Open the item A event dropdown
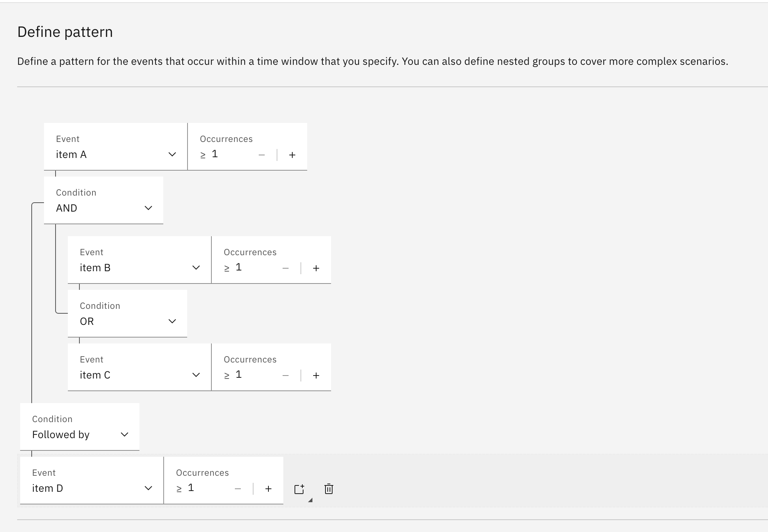 pos(116,154)
